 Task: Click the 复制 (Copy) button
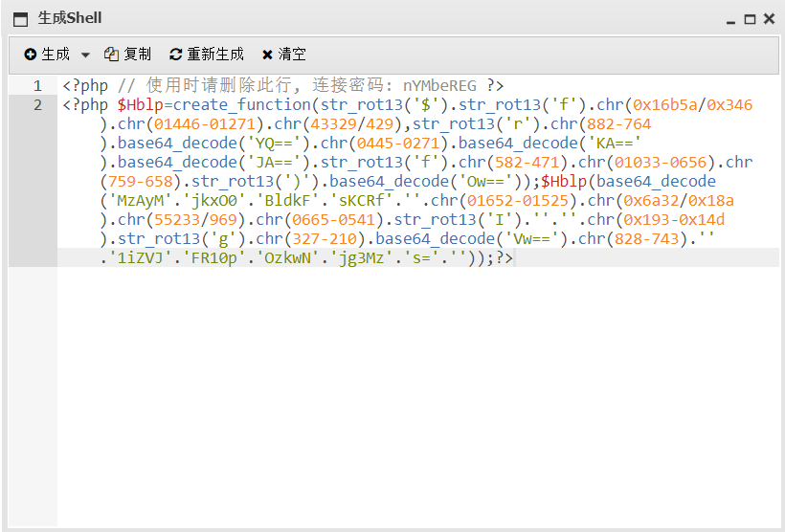pos(127,55)
